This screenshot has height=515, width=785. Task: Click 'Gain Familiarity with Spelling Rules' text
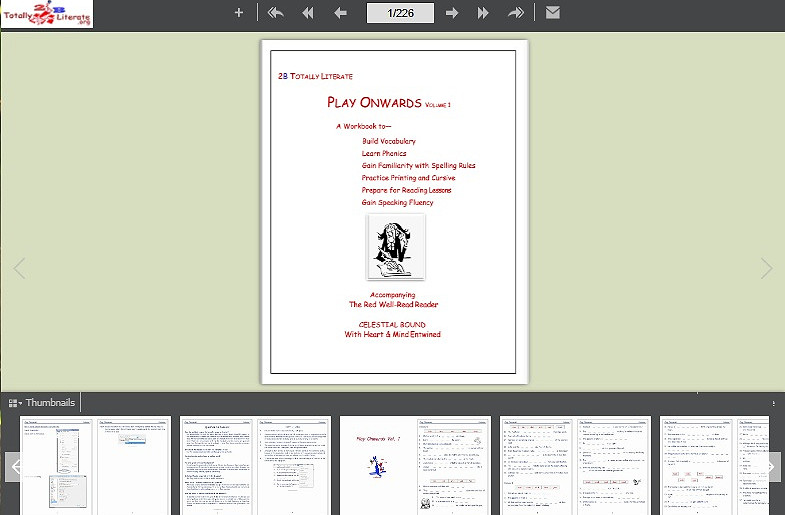click(419, 165)
